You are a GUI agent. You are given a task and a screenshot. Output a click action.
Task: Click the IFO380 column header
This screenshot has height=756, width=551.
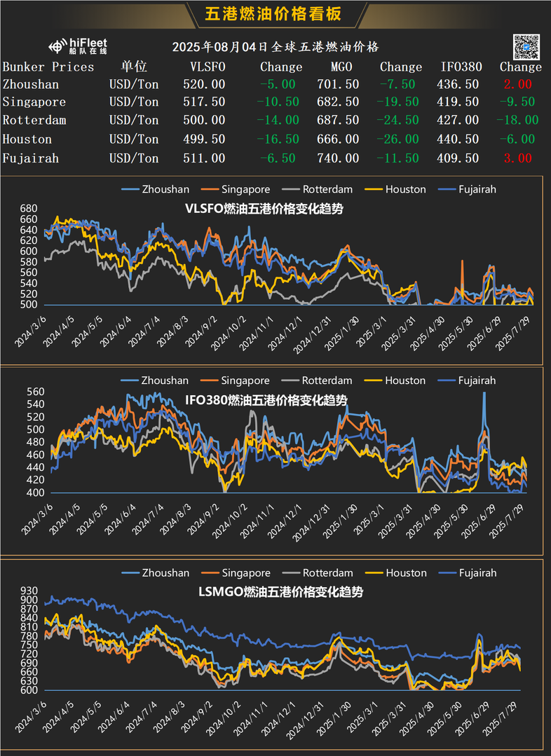click(461, 67)
